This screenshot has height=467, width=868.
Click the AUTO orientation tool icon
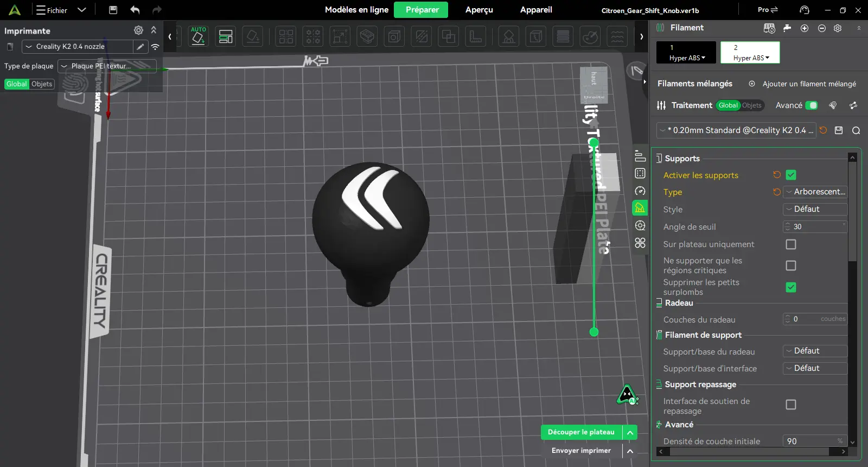(198, 36)
